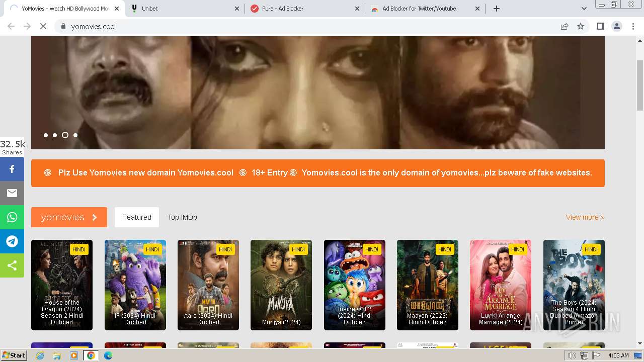This screenshot has width=644, height=362.
Task: Select fourth carousel slide dot
Action: tap(75, 135)
